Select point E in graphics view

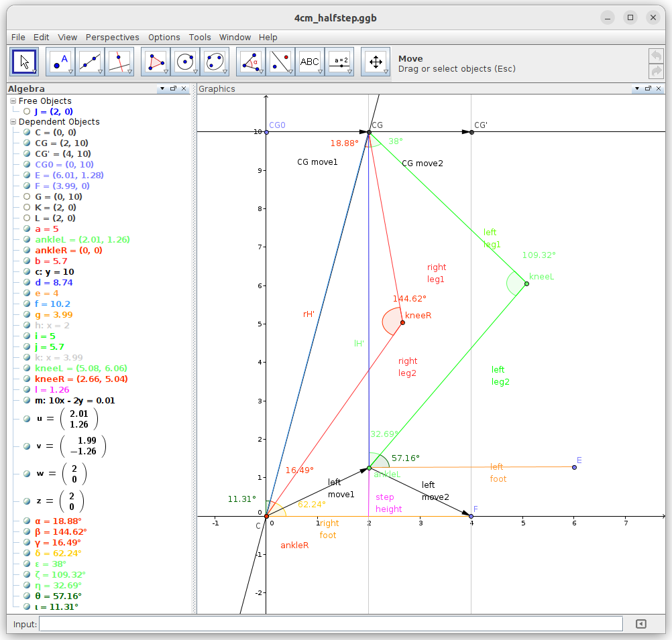click(x=574, y=467)
